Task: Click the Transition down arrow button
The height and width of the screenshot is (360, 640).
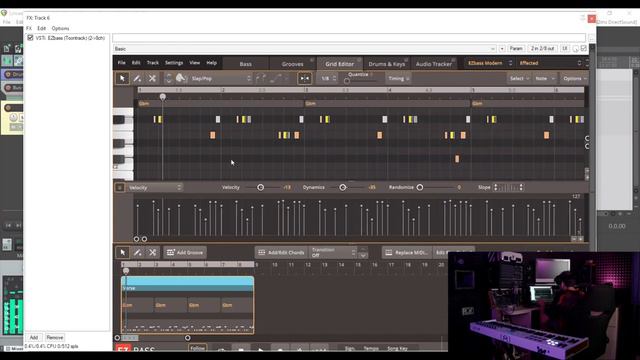Action: [x=363, y=256]
